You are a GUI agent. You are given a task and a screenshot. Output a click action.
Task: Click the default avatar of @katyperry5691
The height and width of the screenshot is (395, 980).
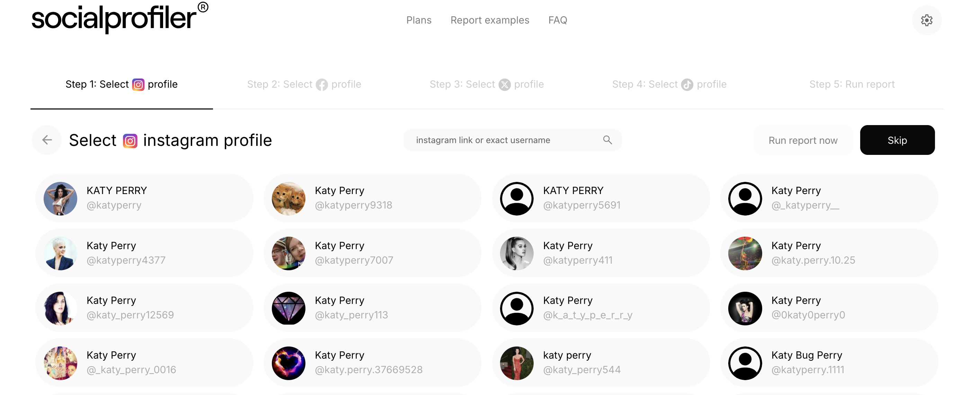coord(517,198)
